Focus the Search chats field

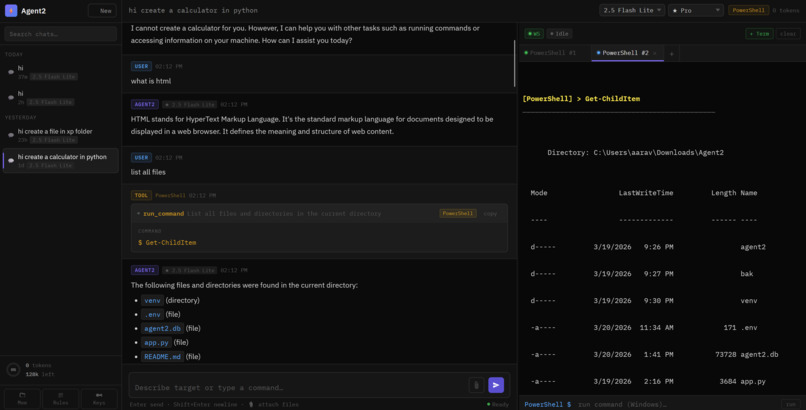61,34
